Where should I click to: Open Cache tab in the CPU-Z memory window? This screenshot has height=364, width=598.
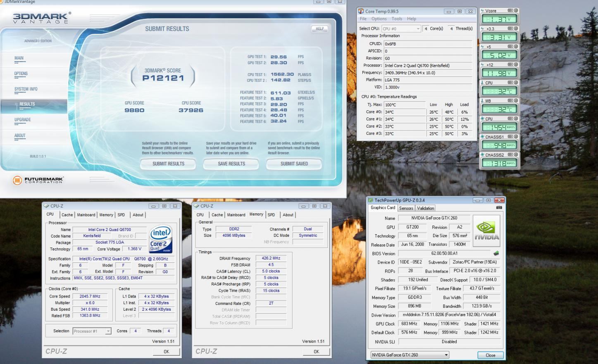(217, 215)
